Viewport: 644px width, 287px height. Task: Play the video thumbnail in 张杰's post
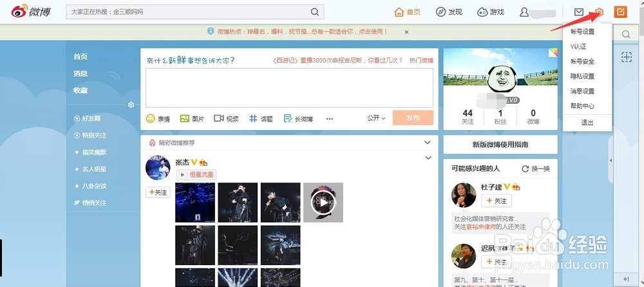(x=323, y=203)
